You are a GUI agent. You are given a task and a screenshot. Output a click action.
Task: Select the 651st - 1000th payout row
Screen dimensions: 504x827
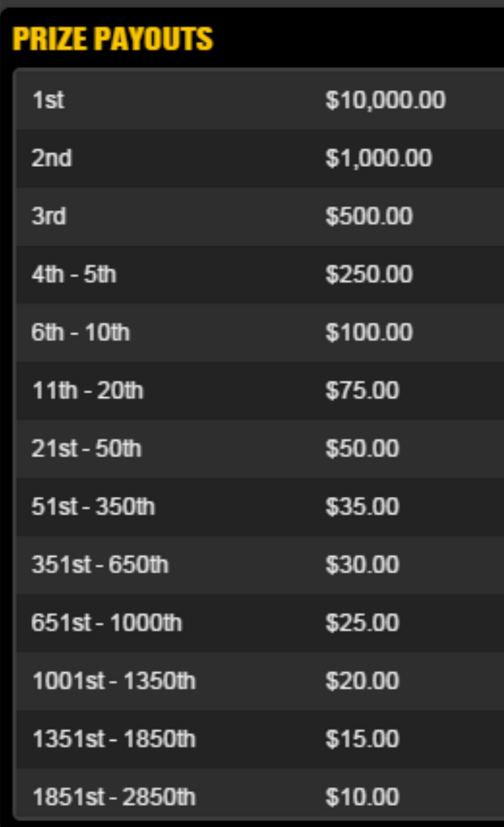[260, 622]
